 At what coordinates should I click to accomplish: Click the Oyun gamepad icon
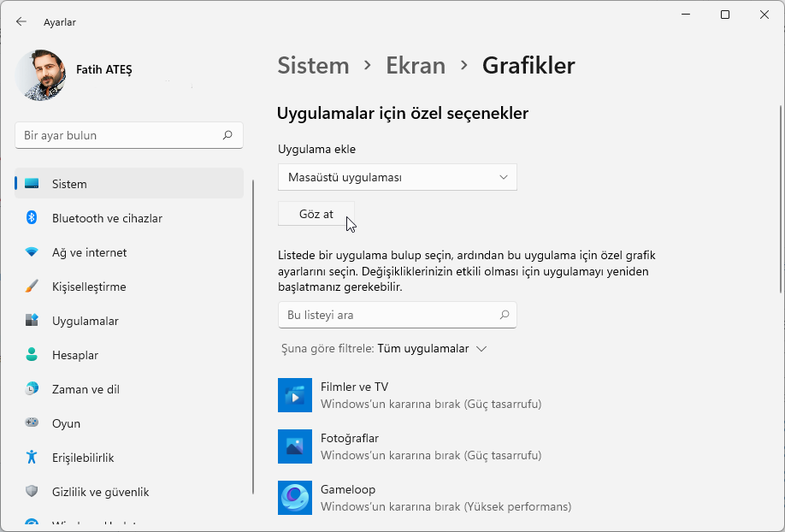pos(32,423)
